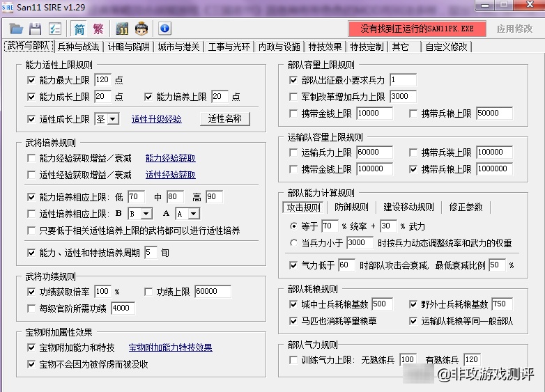
Task: Click 能力最大上限 value field 120
Action: coord(103,80)
